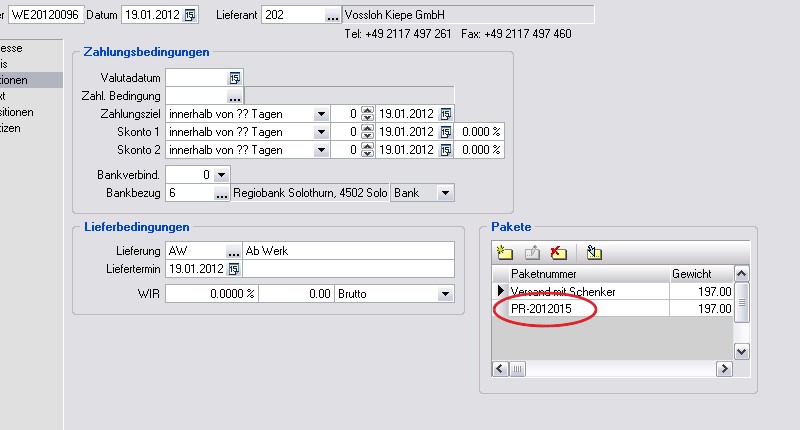Click the Bankbezug lookup ellipsis button

(222, 192)
